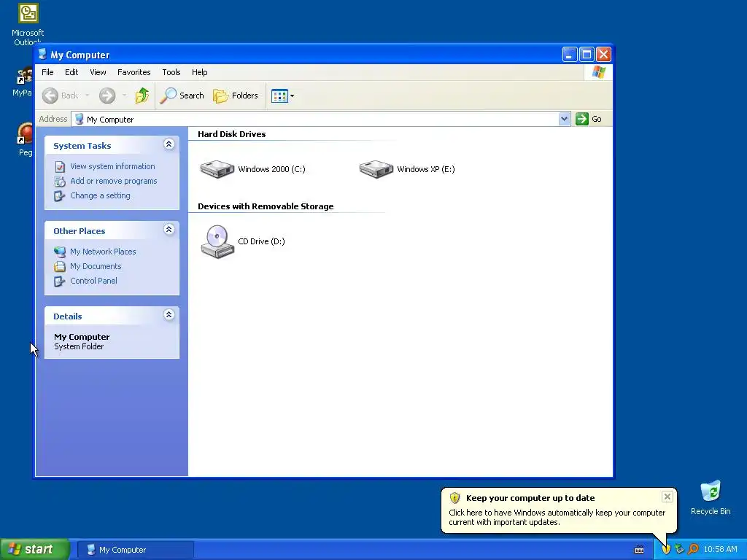The height and width of the screenshot is (560, 747).
Task: Collapse the System Tasks panel
Action: coord(169,144)
